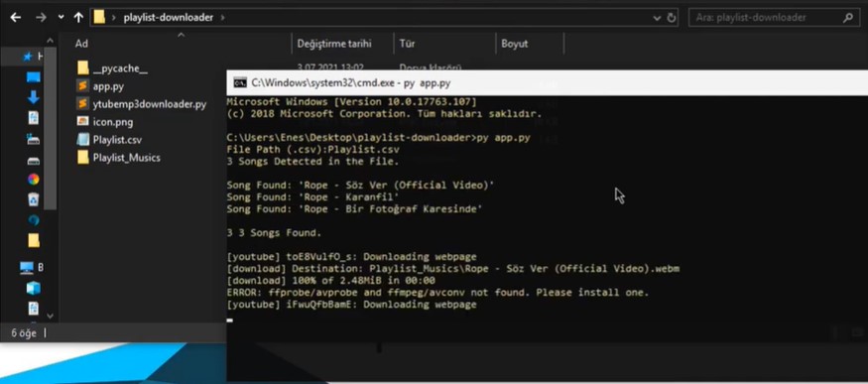Refresh the playlist-downloader folder
Viewport: 868px width, 384px height.
[x=672, y=18]
